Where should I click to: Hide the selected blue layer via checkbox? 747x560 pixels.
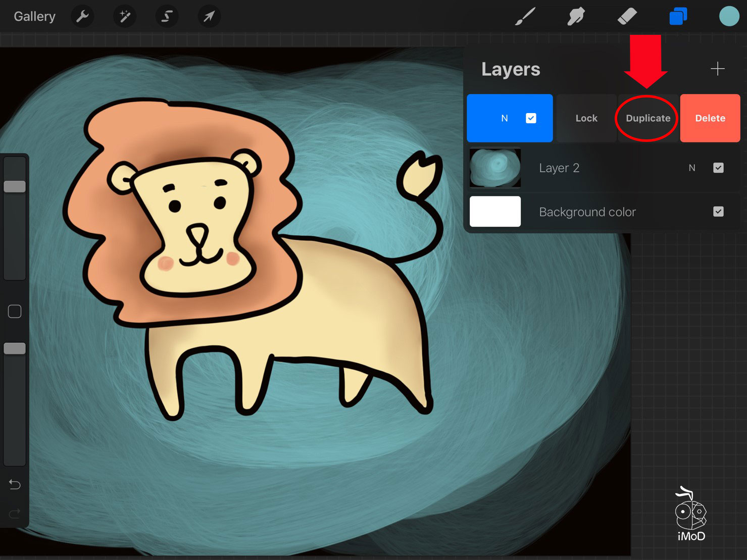click(x=531, y=118)
